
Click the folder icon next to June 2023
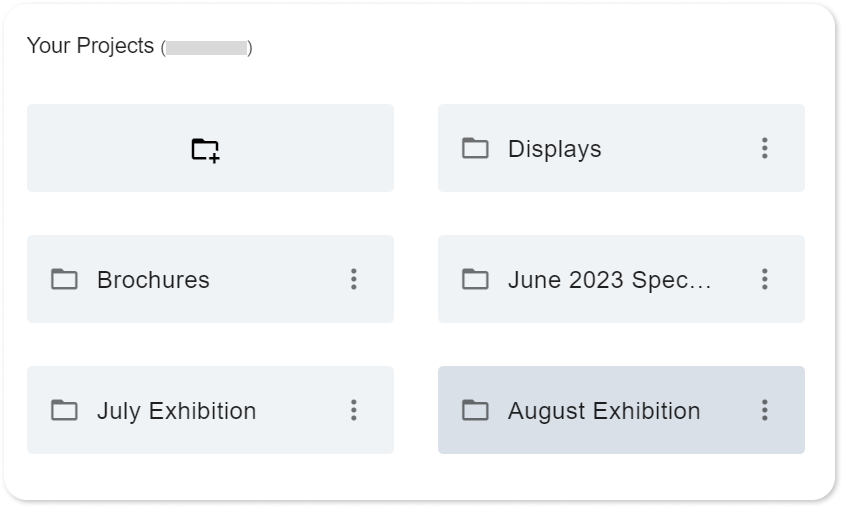pos(475,280)
